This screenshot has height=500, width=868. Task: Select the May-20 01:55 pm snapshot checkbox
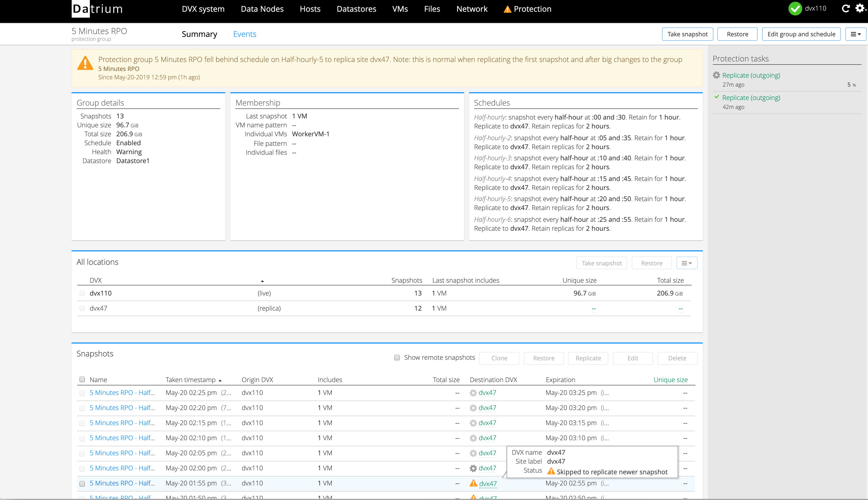82,484
